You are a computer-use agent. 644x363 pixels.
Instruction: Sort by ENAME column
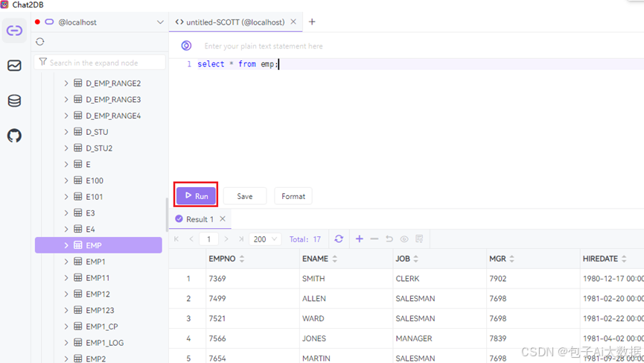pos(335,259)
